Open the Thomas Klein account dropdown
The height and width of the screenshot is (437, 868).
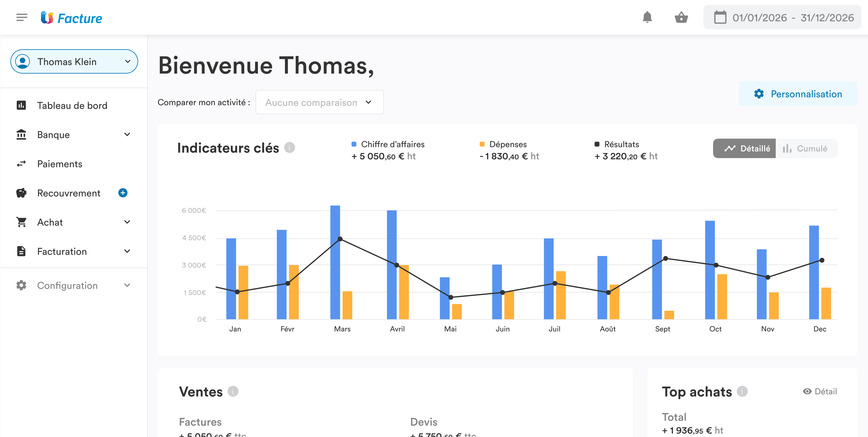(x=74, y=62)
